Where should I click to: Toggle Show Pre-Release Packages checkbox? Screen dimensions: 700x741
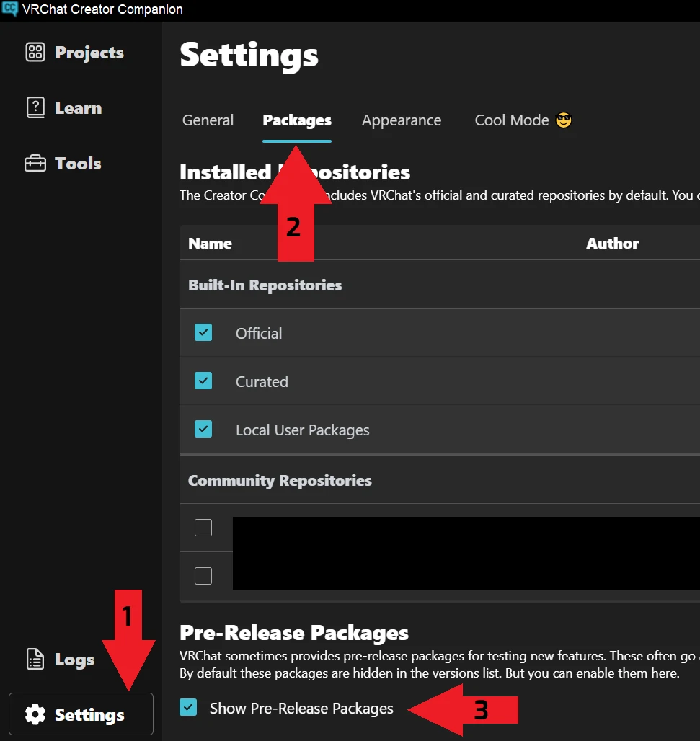click(188, 707)
